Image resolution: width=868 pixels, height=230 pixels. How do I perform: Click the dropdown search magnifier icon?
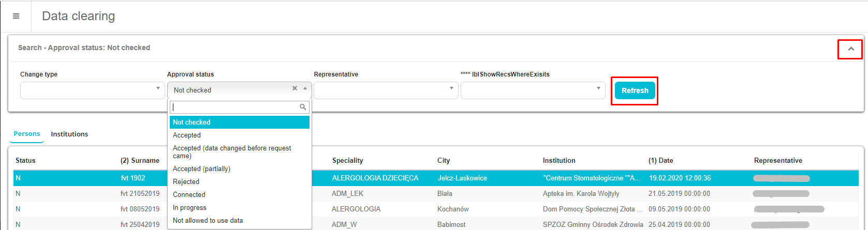tap(303, 107)
